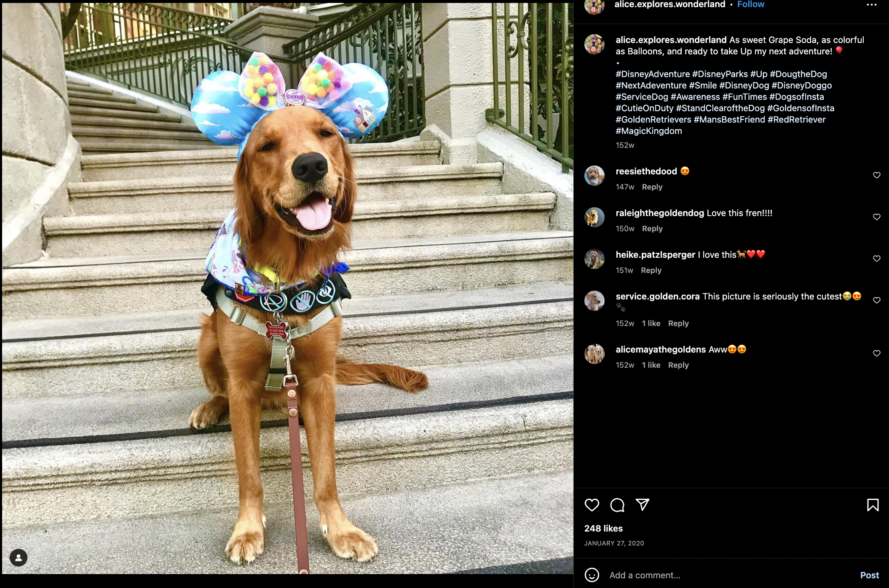Click the Add a comment field
Viewport: 889px width, 588px height.
pos(729,575)
